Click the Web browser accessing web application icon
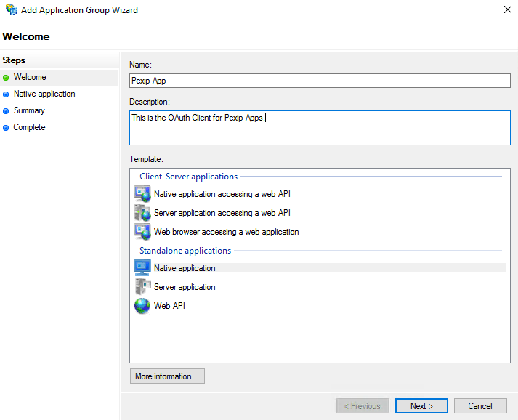This screenshot has height=420, width=518. [x=142, y=232]
